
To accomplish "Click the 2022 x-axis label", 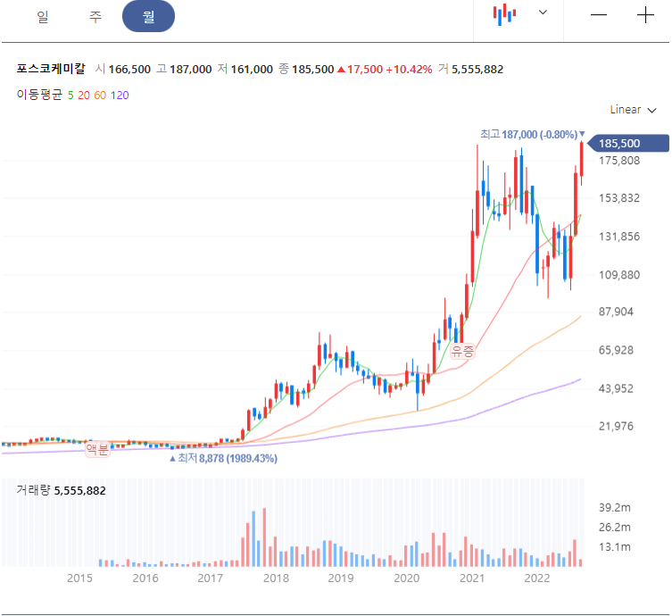I will [537, 579].
